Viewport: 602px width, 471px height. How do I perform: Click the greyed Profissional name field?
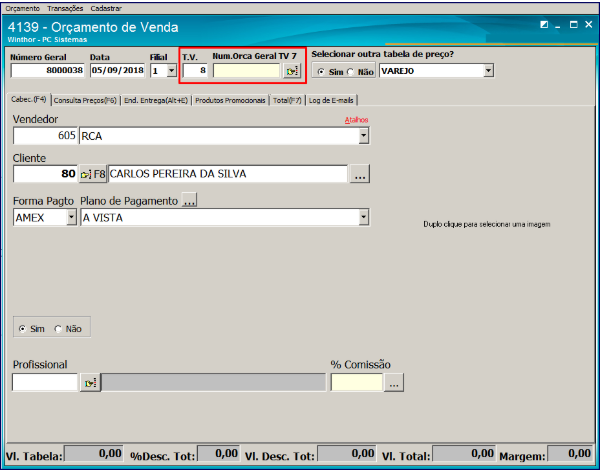click(x=213, y=383)
